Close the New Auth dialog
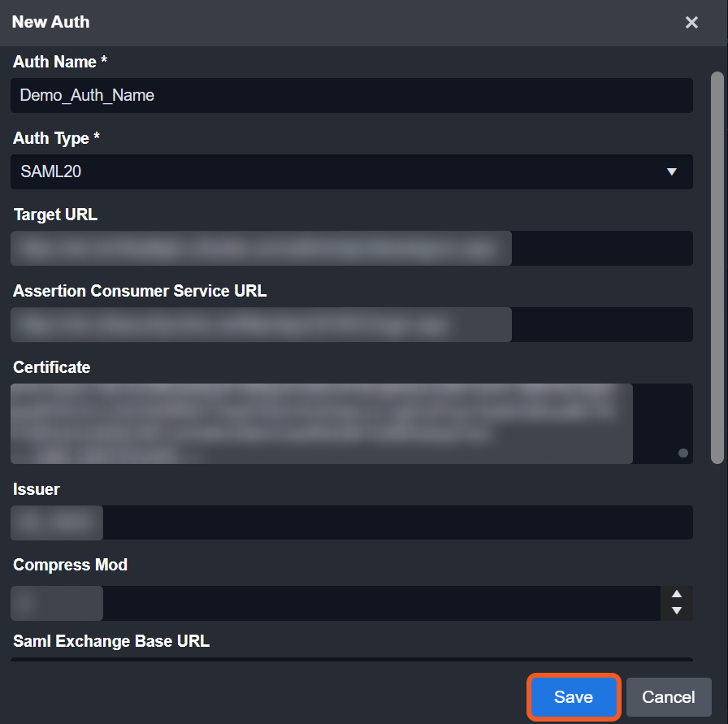The width and height of the screenshot is (728, 724). (x=691, y=23)
